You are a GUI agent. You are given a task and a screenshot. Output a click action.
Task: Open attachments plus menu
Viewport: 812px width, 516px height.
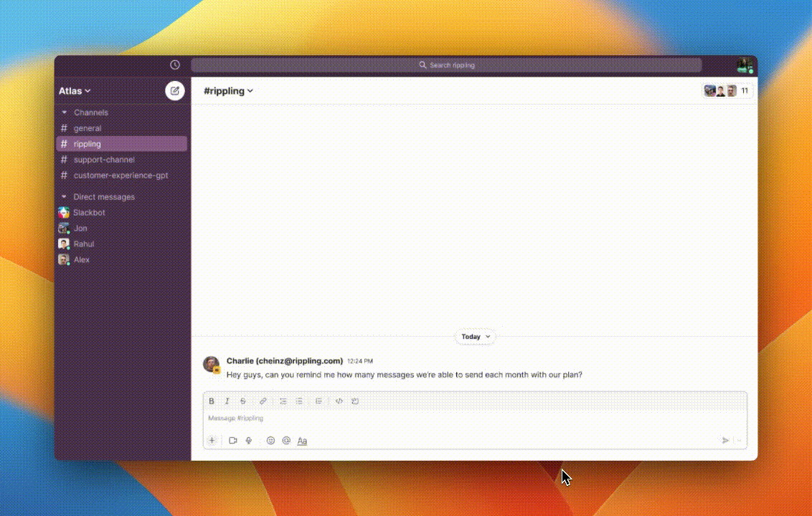coord(212,441)
